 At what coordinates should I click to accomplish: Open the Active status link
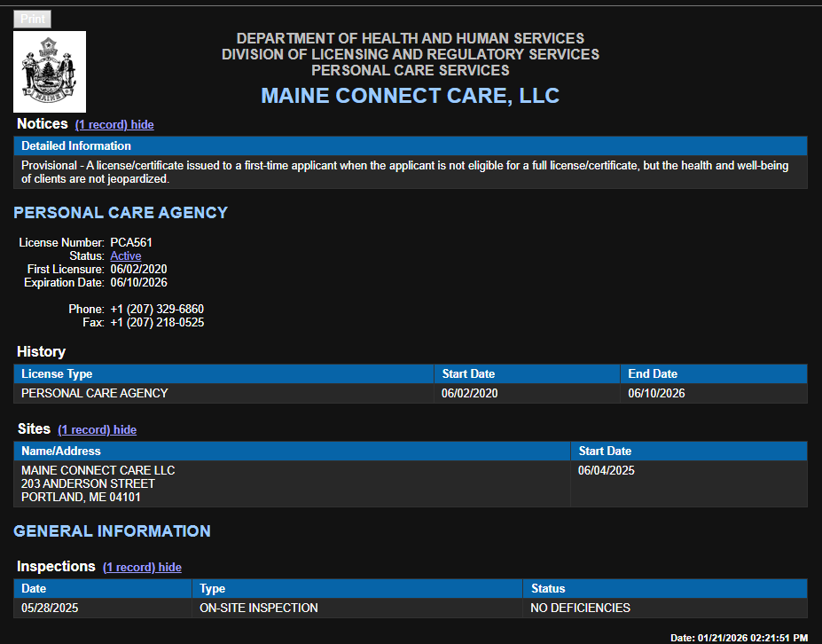[x=125, y=255]
